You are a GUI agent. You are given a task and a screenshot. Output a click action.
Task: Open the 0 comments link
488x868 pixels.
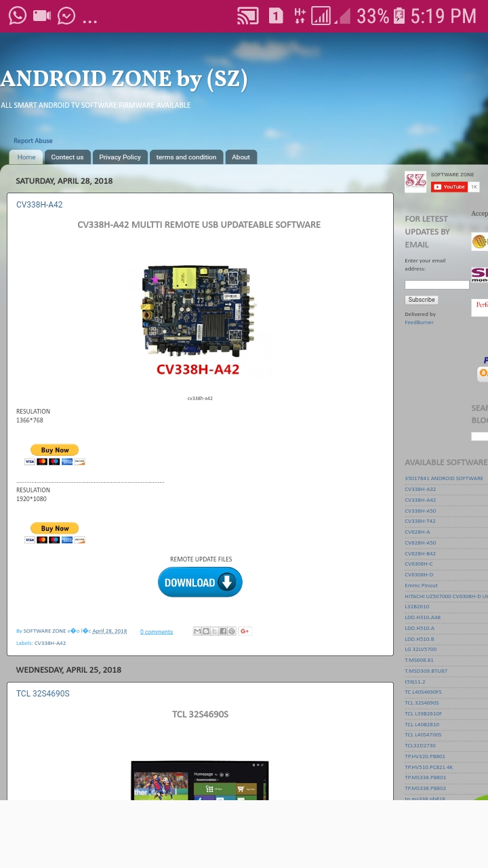157,632
